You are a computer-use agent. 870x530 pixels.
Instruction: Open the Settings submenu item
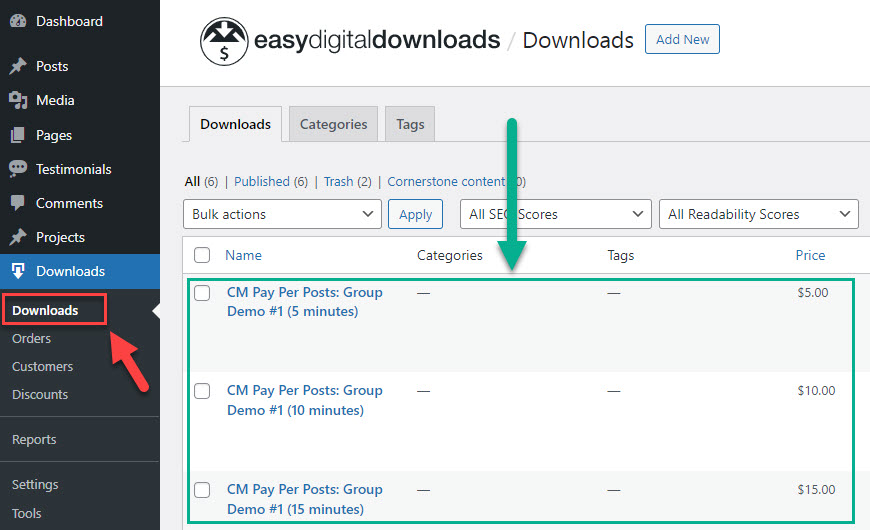click(35, 484)
